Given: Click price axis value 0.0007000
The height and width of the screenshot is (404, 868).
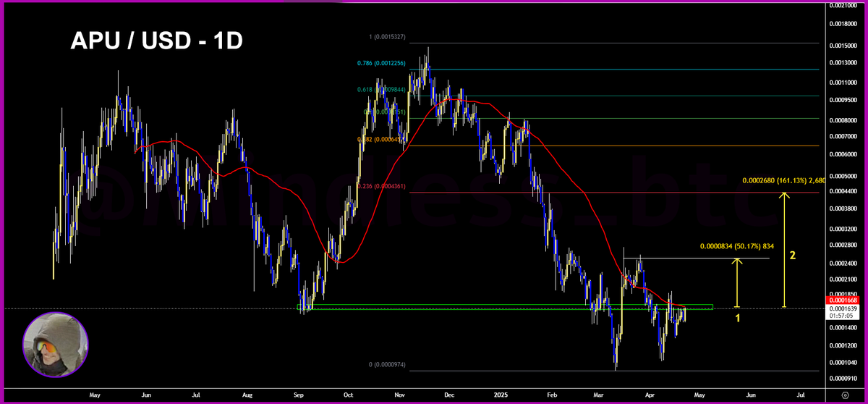Looking at the screenshot, I should click(843, 136).
